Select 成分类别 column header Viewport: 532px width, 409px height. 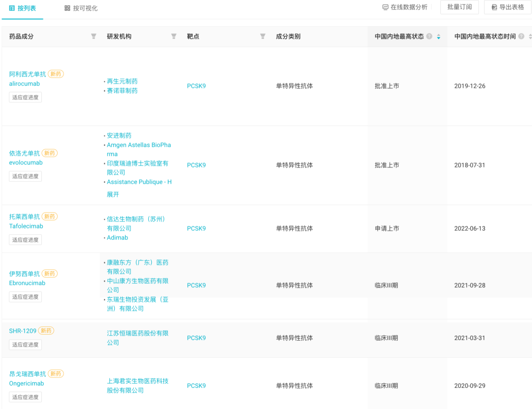[x=288, y=36]
